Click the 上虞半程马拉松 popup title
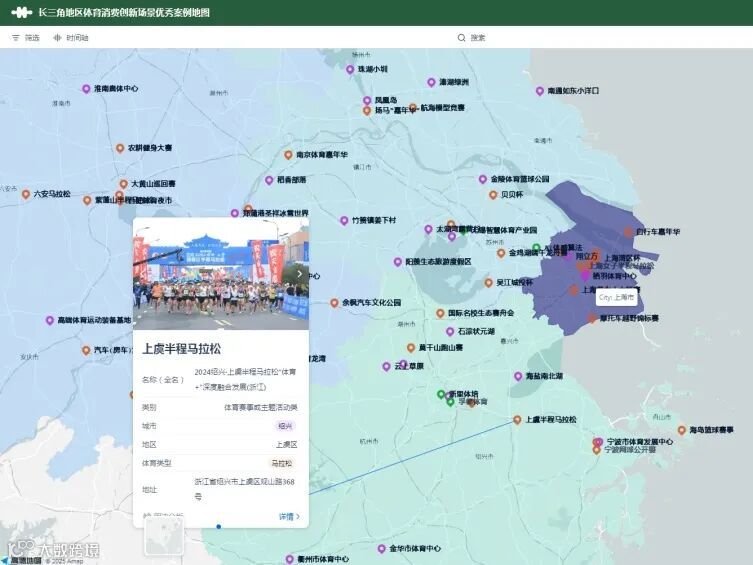Image resolution: width=753 pixels, height=565 pixels. [x=182, y=349]
